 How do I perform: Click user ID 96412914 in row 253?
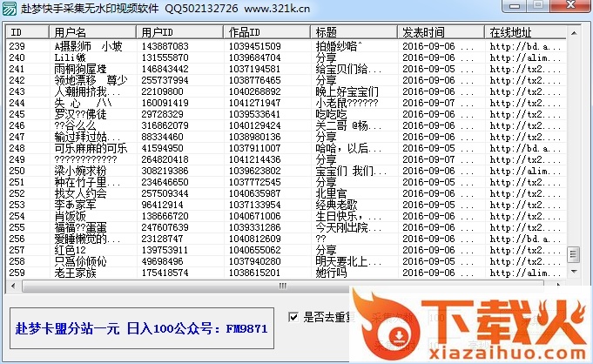point(162,206)
